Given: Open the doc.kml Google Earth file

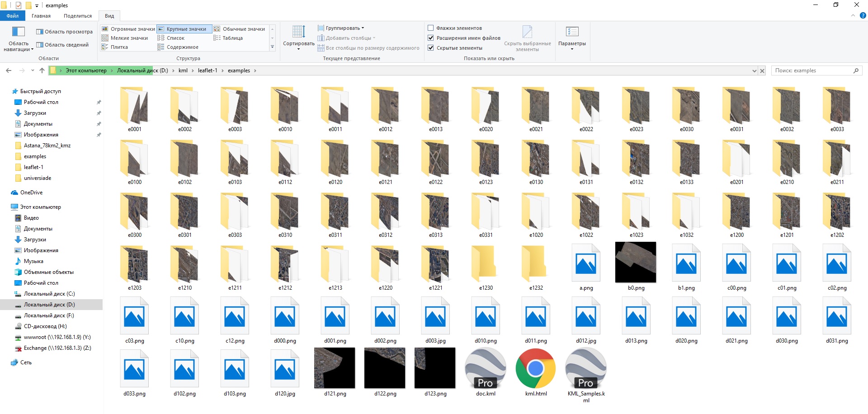Looking at the screenshot, I should pyautogui.click(x=486, y=372).
